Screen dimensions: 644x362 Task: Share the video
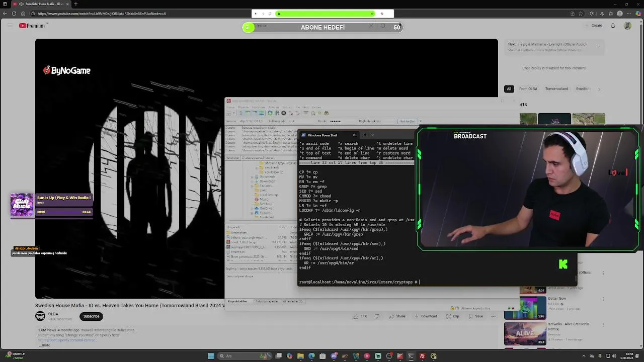(397, 316)
